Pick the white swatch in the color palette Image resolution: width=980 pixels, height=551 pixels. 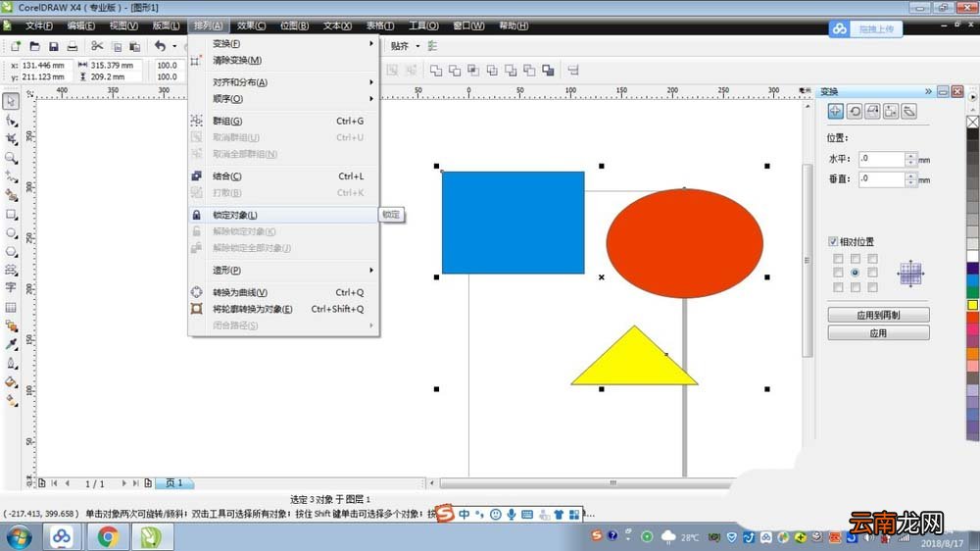tap(973, 257)
